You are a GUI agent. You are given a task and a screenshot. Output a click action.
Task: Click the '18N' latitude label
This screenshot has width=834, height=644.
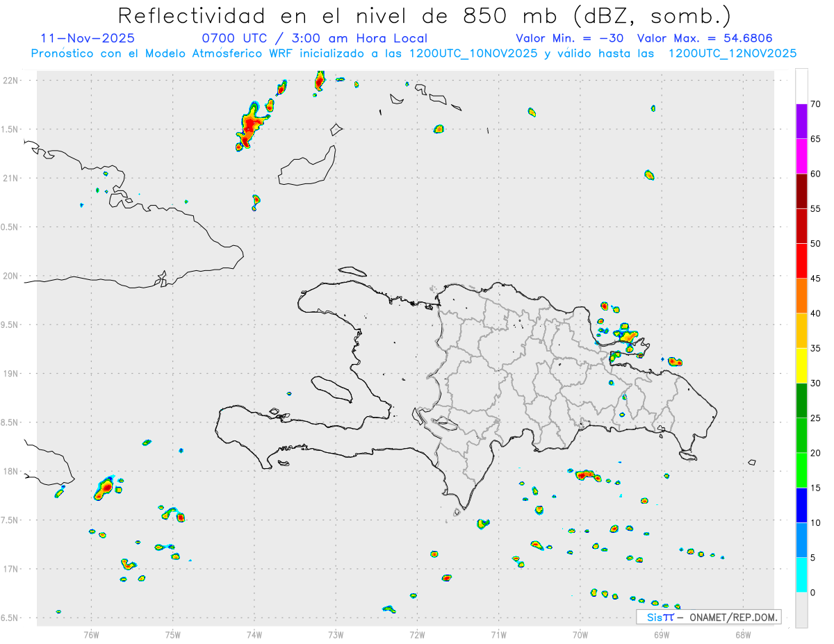[x=10, y=472]
